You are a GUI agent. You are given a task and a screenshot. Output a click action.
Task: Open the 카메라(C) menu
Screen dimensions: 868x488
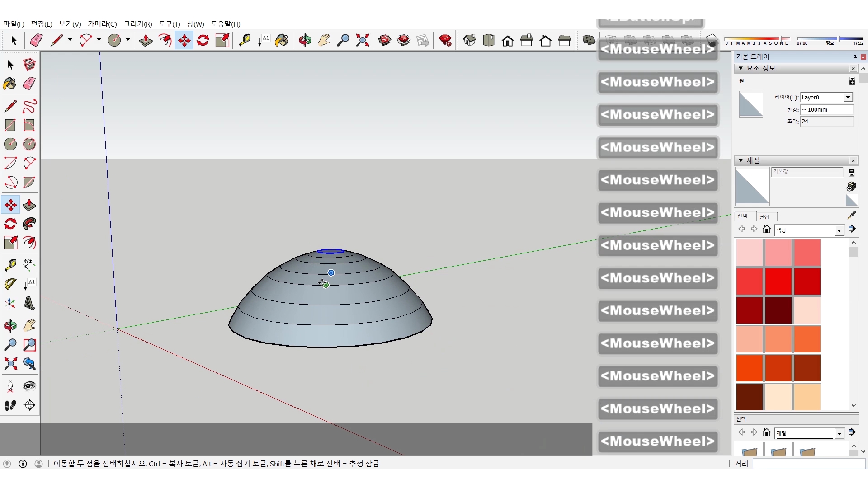[102, 24]
